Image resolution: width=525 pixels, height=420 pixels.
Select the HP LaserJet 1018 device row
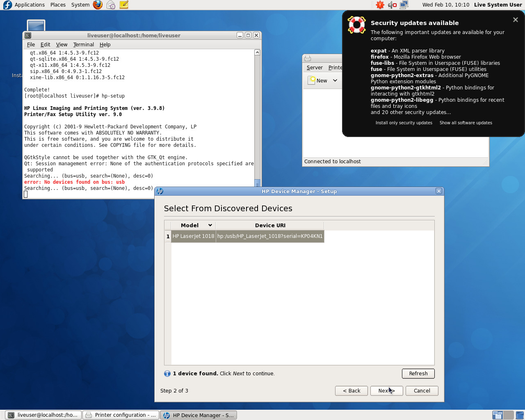[247, 236]
